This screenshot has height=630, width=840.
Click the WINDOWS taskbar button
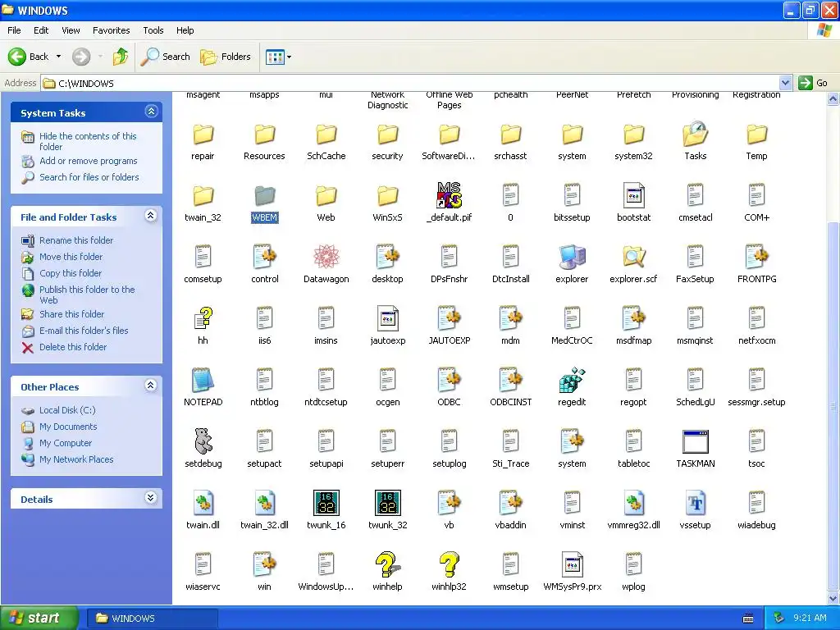[152, 619]
